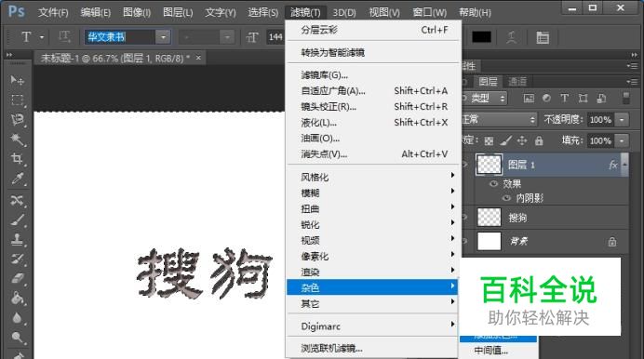
Task: Open the 选择(S) menu
Action: (262, 12)
